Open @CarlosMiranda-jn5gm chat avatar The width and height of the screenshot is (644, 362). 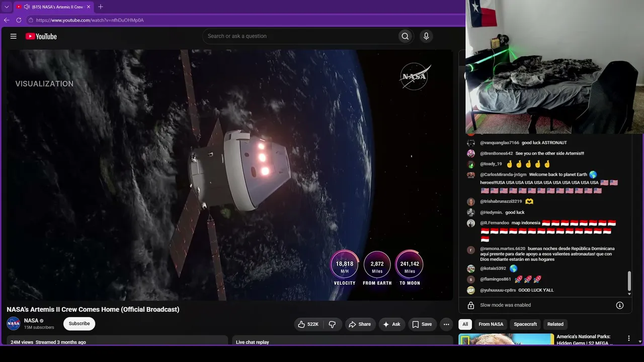471,175
